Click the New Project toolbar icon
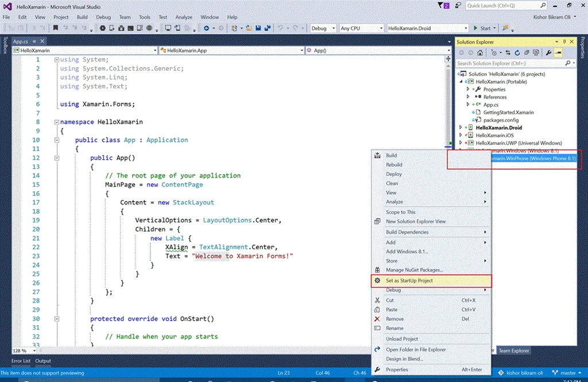 pos(234,28)
